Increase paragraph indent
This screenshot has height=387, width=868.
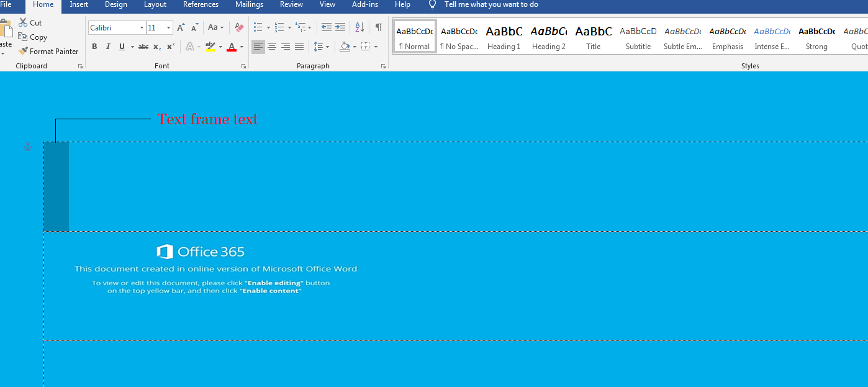pyautogui.click(x=340, y=27)
